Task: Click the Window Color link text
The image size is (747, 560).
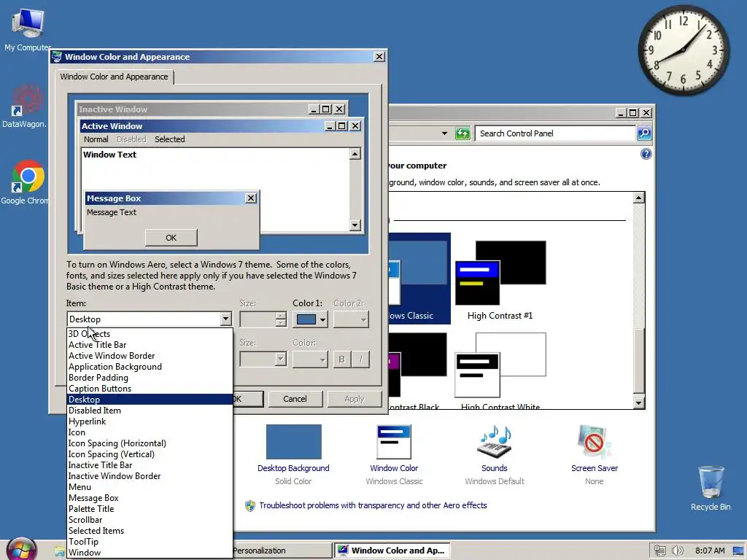Action: 394,468
